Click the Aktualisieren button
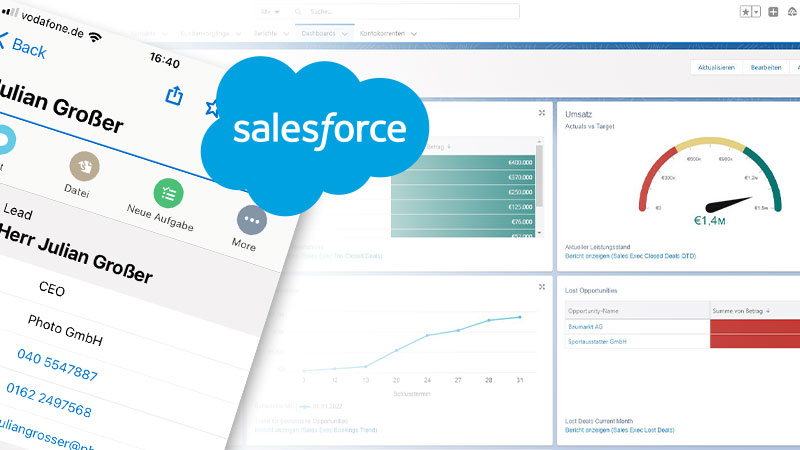This screenshot has width=800, height=450. 716,67
